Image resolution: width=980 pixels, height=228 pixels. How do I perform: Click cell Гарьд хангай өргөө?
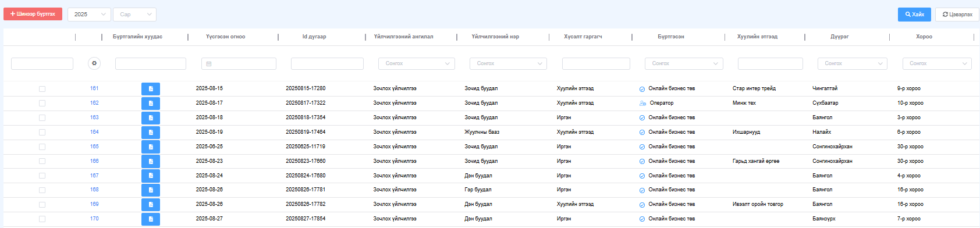click(x=756, y=161)
